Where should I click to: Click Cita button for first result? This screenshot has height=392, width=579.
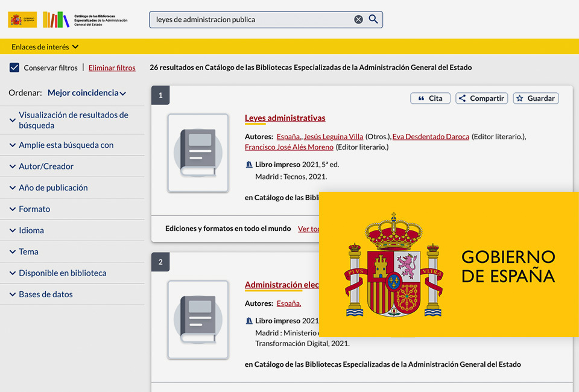click(x=430, y=98)
